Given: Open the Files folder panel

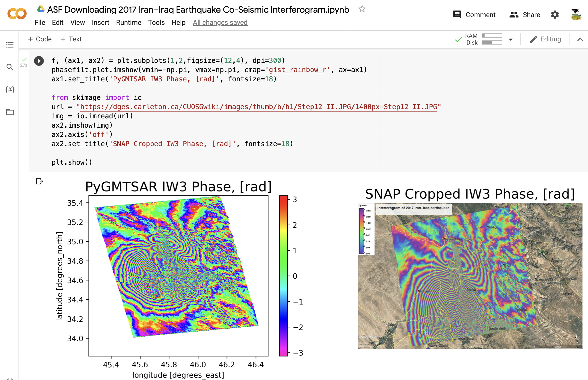Looking at the screenshot, I should click(x=10, y=112).
